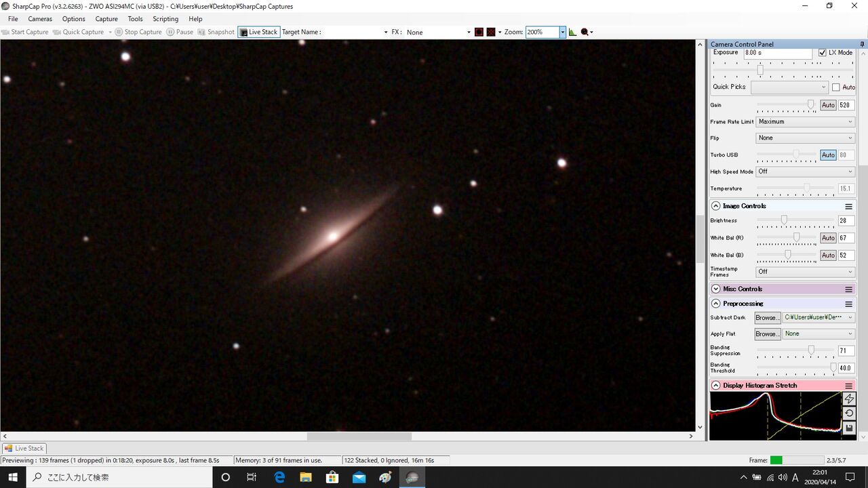Uncheck the LX Mode checkbox
Image resolution: width=868 pixels, height=488 pixels.
tap(823, 53)
